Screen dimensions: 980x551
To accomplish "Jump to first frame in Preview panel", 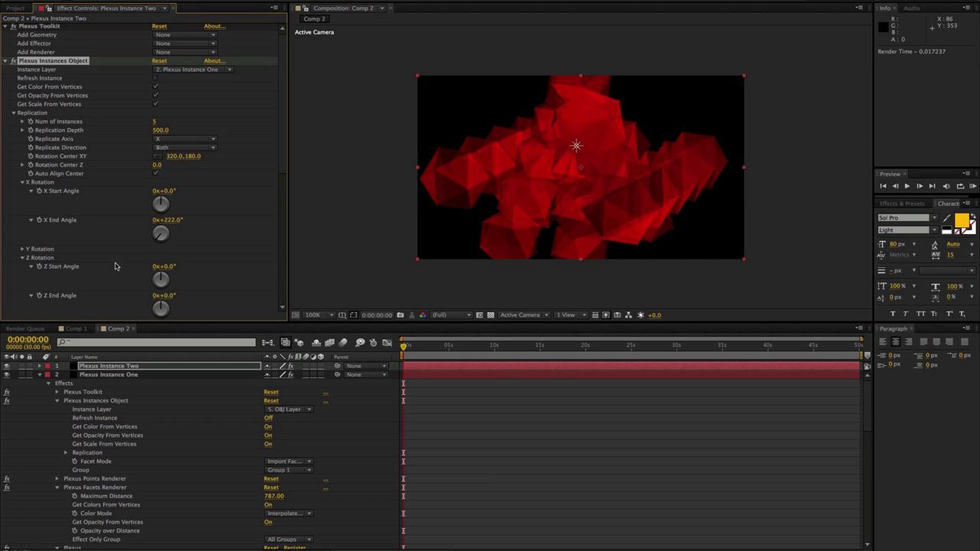I will tap(883, 186).
